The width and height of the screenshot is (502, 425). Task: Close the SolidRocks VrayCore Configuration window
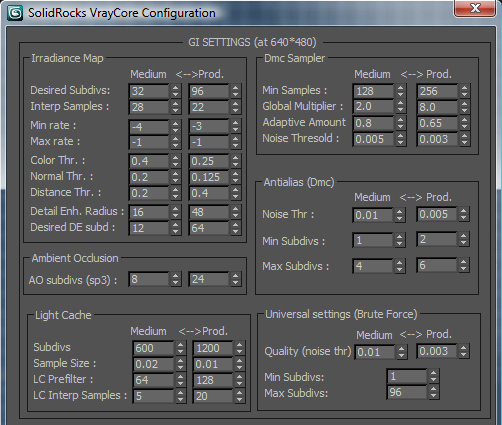475,8
